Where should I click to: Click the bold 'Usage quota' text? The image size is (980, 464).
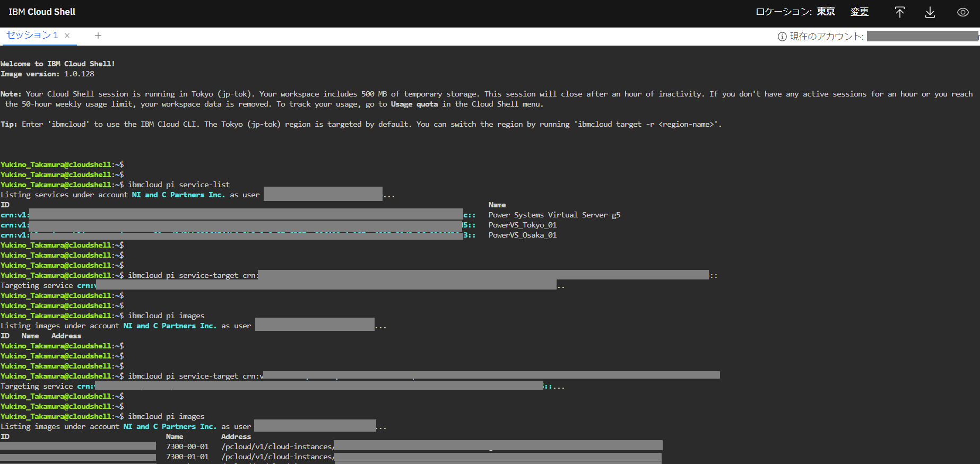[x=414, y=104]
